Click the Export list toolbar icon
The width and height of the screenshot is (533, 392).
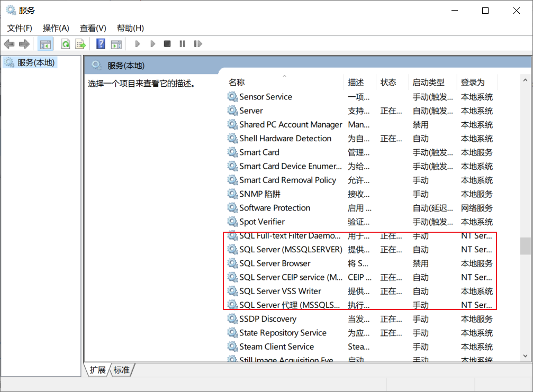pos(80,44)
